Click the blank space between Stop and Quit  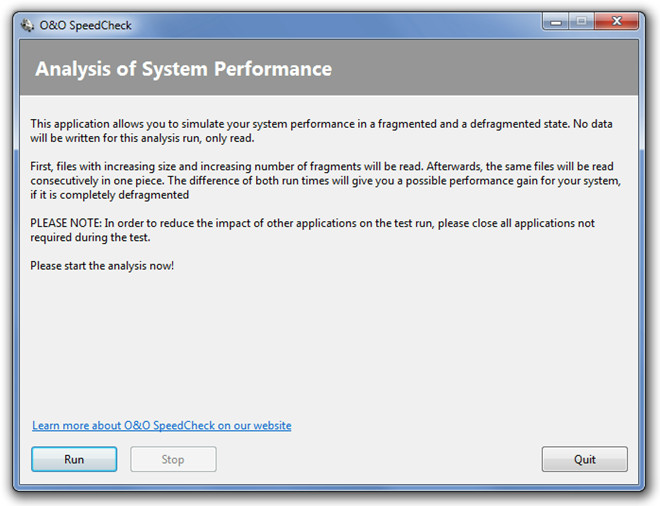coord(379,459)
